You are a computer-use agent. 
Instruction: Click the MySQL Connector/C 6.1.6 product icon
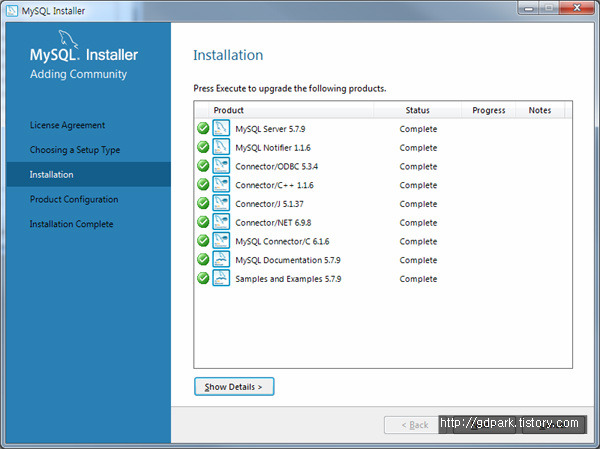(221, 240)
